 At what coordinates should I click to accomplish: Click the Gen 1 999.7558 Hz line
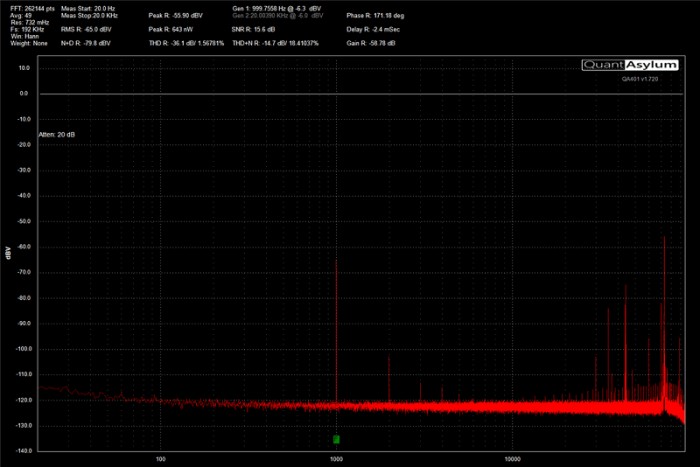tap(277, 8)
